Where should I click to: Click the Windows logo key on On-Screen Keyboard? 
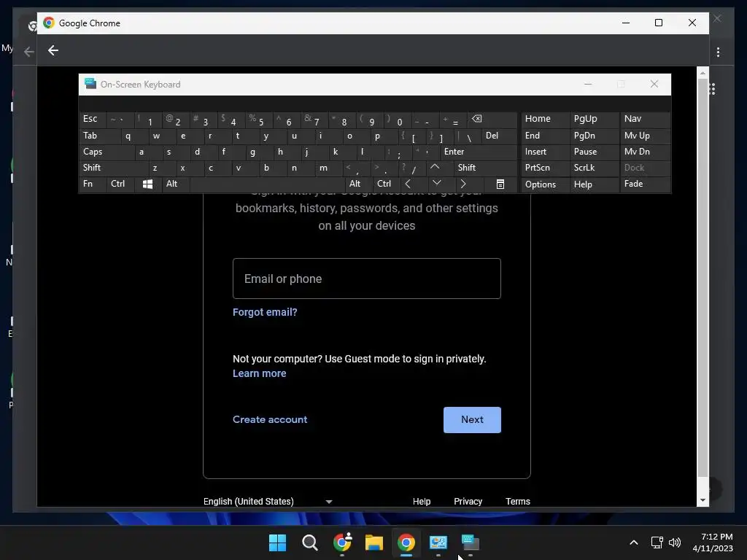tap(147, 184)
